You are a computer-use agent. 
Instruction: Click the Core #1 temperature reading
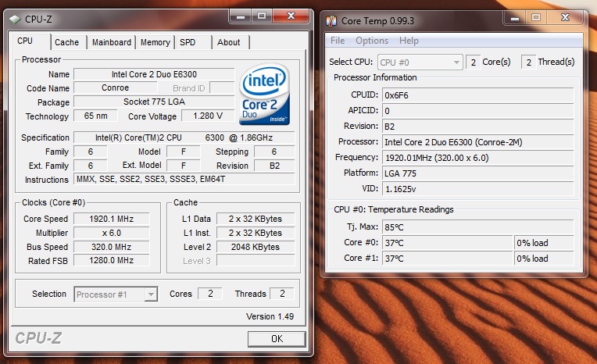[x=448, y=259]
